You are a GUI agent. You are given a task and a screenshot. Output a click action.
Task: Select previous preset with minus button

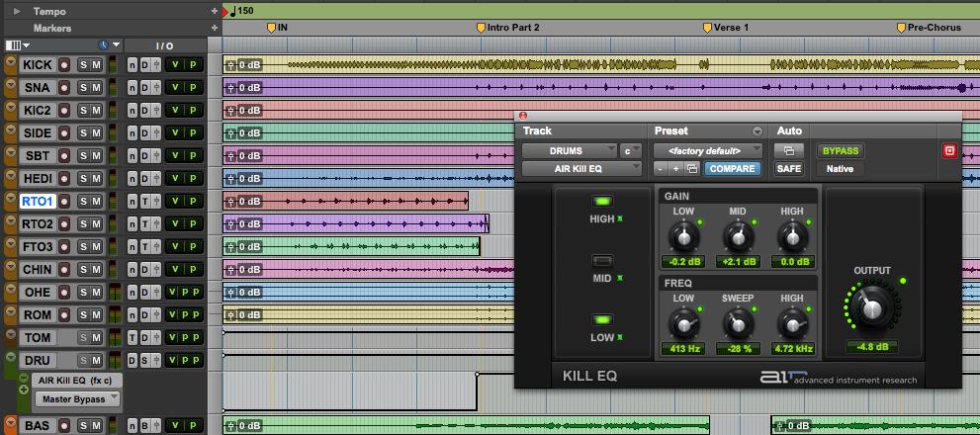[x=661, y=169]
